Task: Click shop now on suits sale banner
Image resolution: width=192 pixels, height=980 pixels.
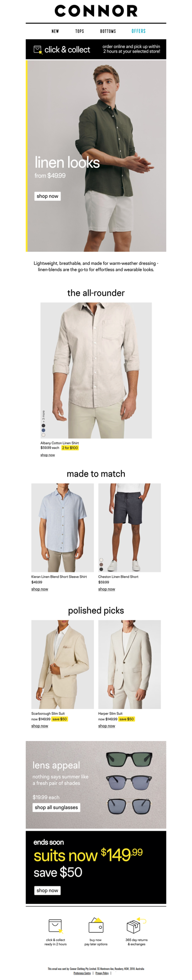Action: [x=48, y=890]
